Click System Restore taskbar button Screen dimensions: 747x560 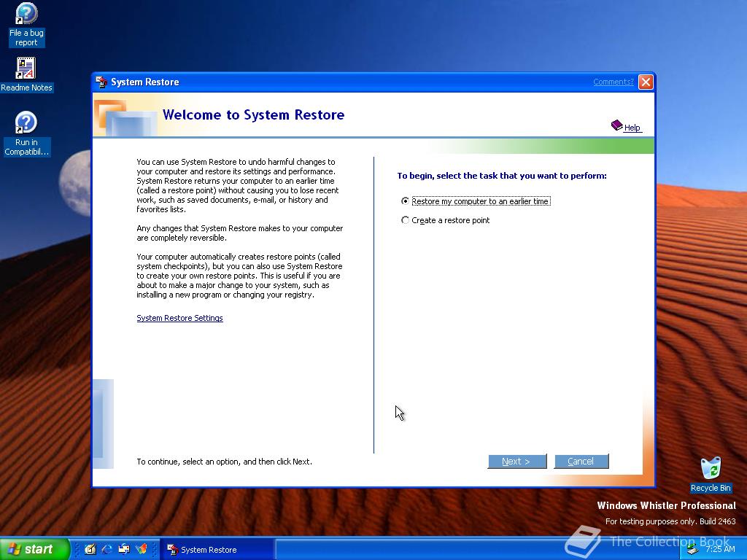[x=217, y=550]
